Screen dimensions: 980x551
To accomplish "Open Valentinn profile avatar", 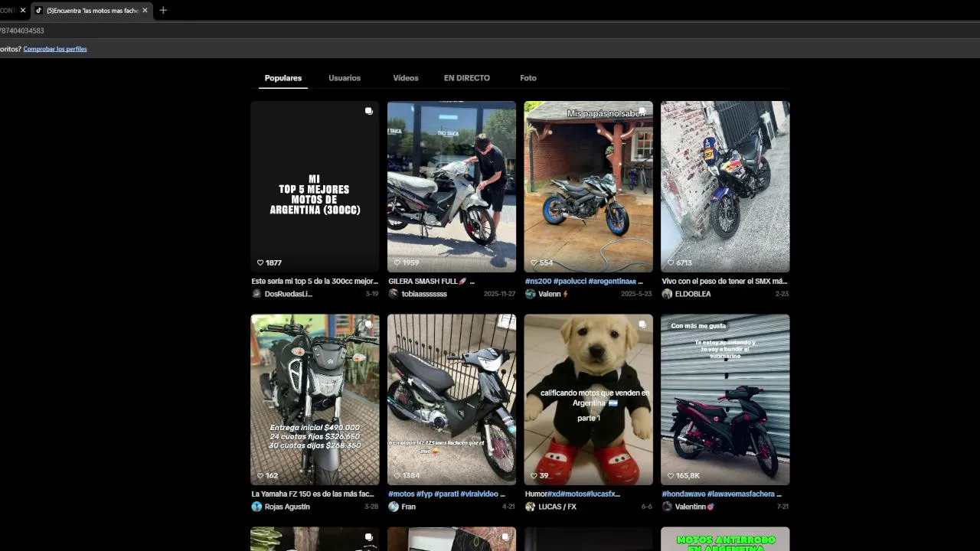I will click(667, 507).
